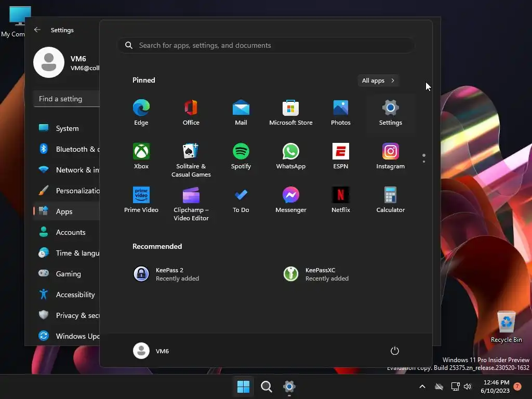Screen dimensions: 532x399
Task: Open Personalization settings category
Action: [67, 191]
